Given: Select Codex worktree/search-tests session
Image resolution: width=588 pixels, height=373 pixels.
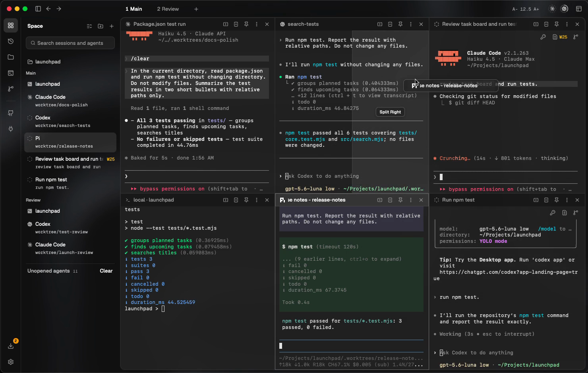Looking at the screenshot, I should (70, 121).
